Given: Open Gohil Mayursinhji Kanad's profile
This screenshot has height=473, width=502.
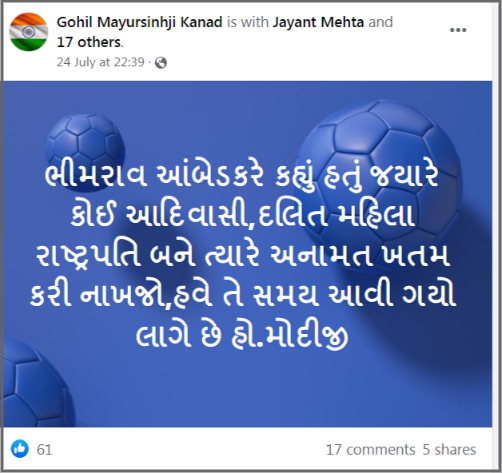Looking at the screenshot, I should 139,22.
